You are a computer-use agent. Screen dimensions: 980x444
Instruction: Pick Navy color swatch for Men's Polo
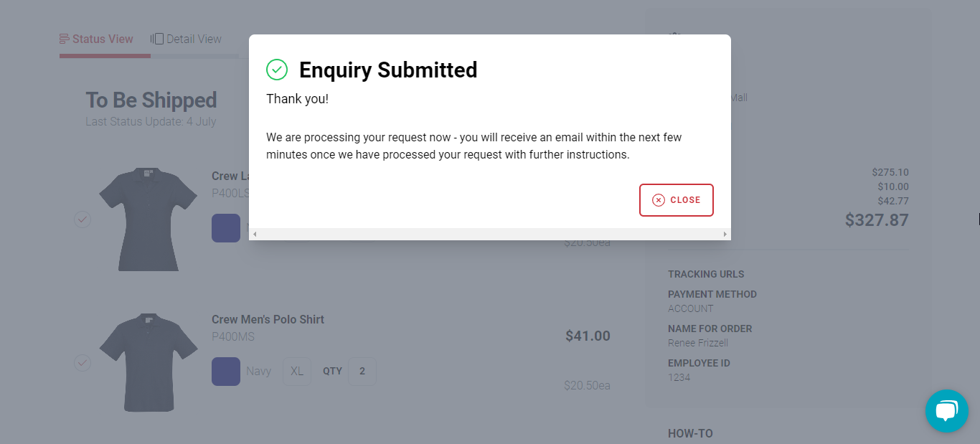coord(226,372)
